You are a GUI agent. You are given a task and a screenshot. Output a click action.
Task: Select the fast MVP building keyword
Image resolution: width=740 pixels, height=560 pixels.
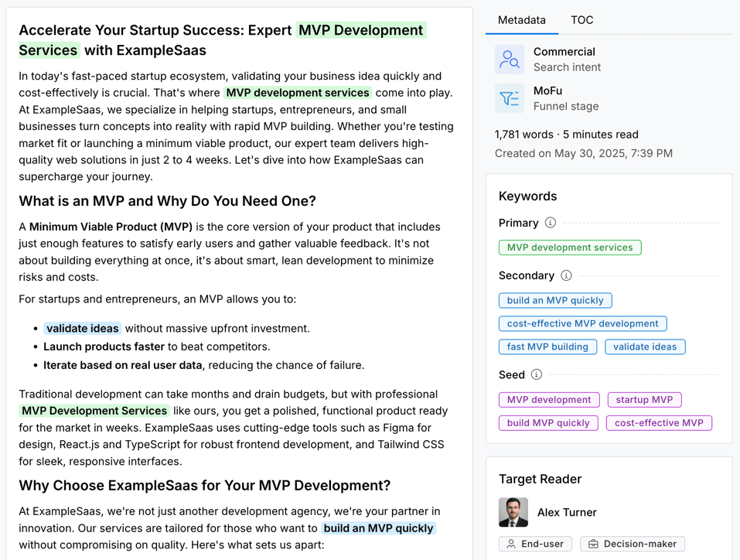point(547,347)
